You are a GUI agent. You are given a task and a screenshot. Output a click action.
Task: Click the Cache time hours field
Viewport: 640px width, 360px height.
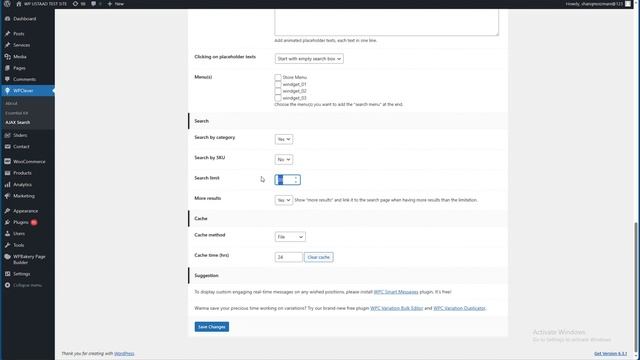tap(289, 257)
